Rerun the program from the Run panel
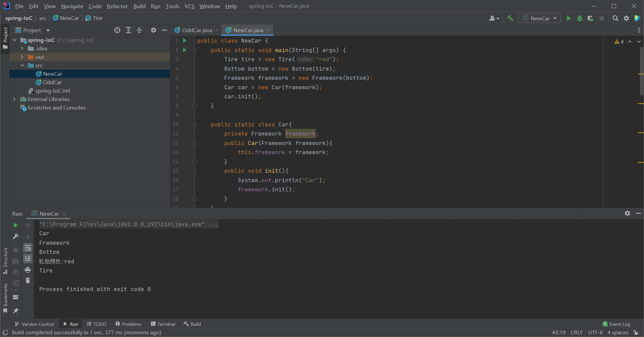The height and width of the screenshot is (337, 644). [x=16, y=225]
